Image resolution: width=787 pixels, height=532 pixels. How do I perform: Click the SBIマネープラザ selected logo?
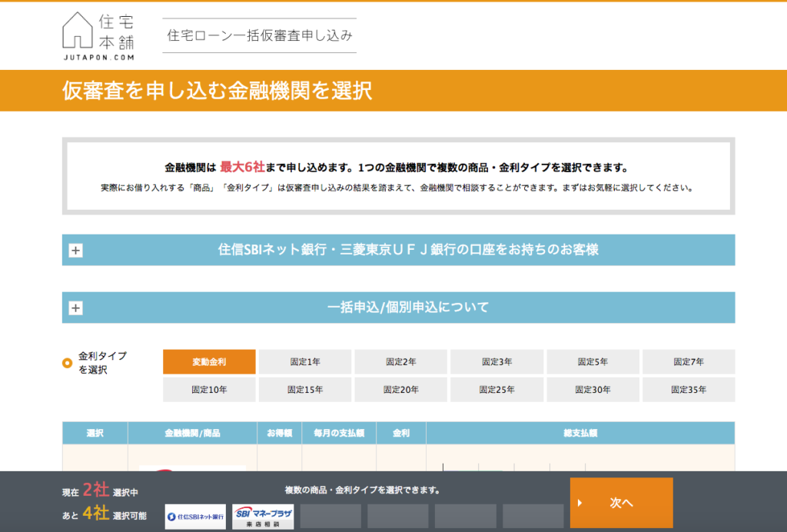[x=263, y=516]
